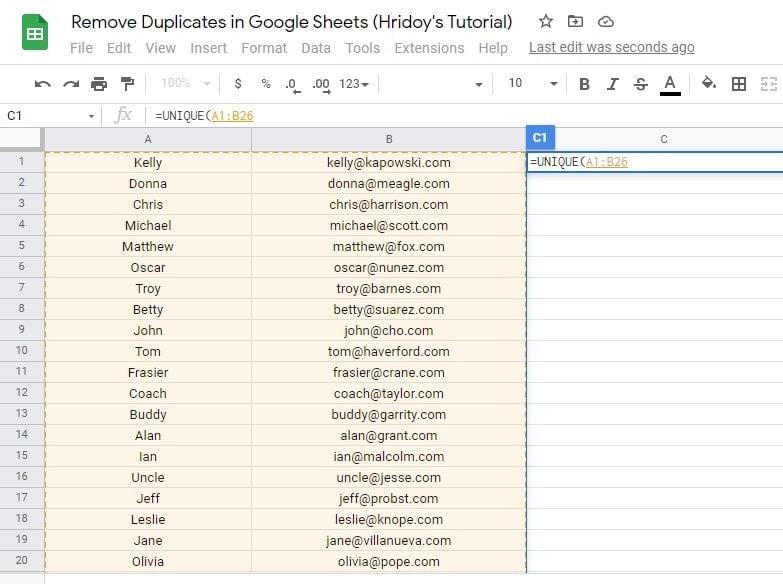Click the cell matthew@fox.com
The image size is (783, 584).
click(389, 246)
